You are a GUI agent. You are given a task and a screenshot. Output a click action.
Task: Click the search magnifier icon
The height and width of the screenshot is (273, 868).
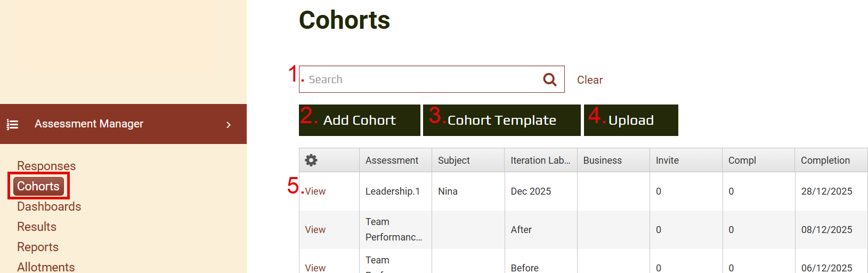549,79
